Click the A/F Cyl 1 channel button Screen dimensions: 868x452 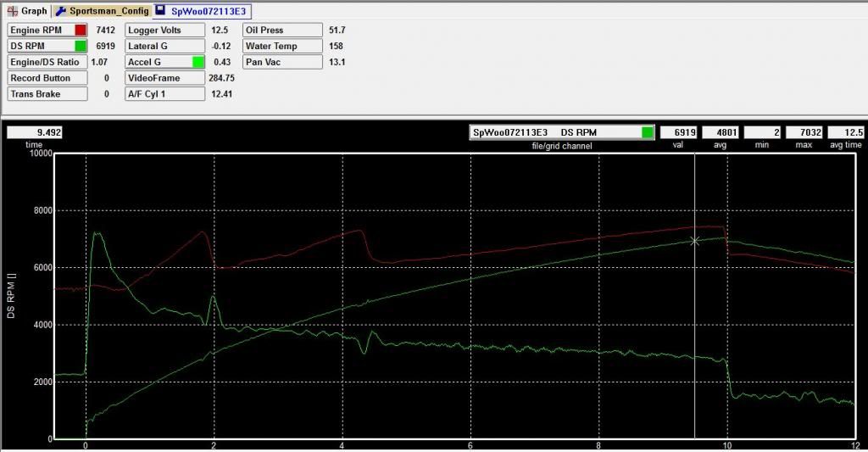click(x=164, y=94)
